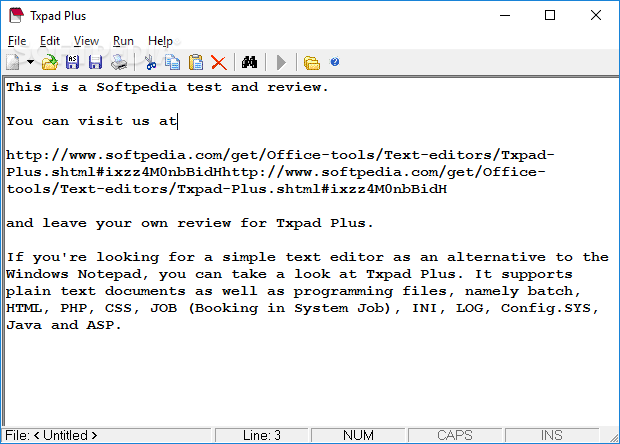Click the Cut scissors icon

tap(150, 62)
